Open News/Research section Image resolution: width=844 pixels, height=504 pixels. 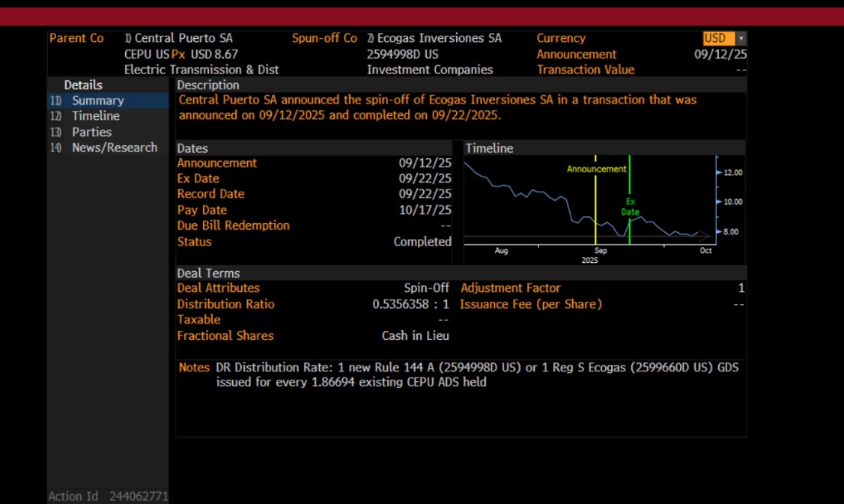[x=114, y=148]
